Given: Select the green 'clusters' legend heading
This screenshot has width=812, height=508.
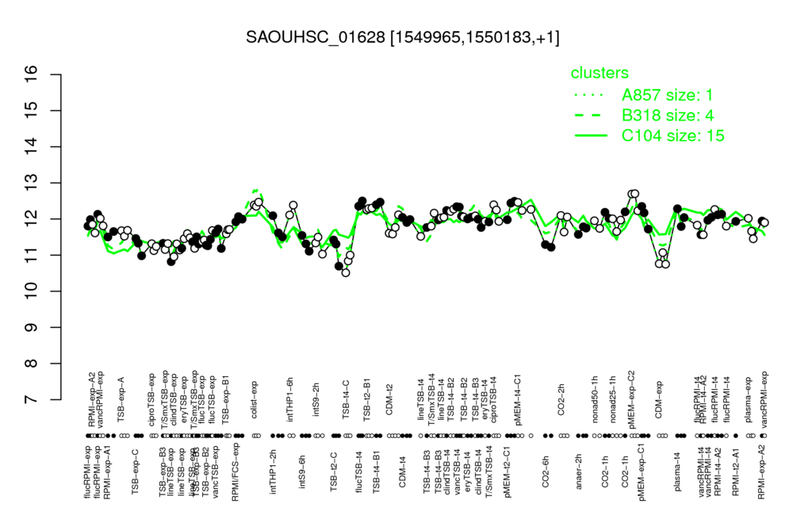Looking at the screenshot, I should tap(599, 73).
